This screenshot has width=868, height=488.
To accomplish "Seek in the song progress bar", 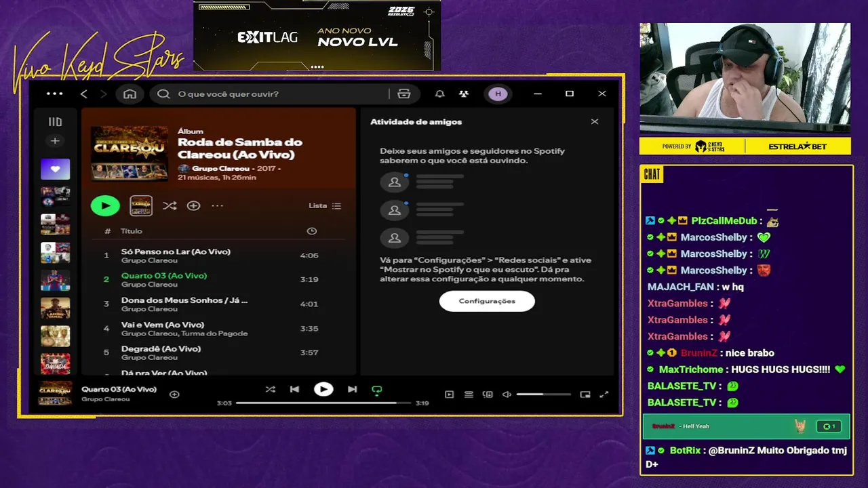I will [323, 403].
